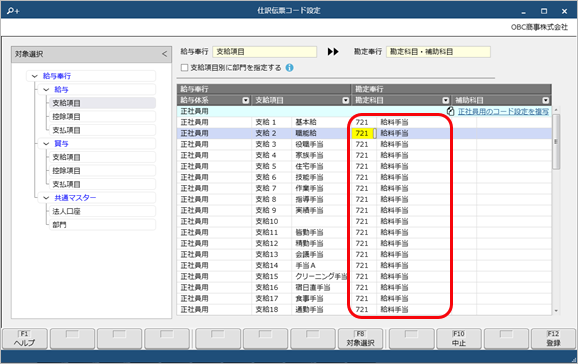578x364 pixels.
Task: Click the クリーニング手当 cell
Action: tap(321, 277)
